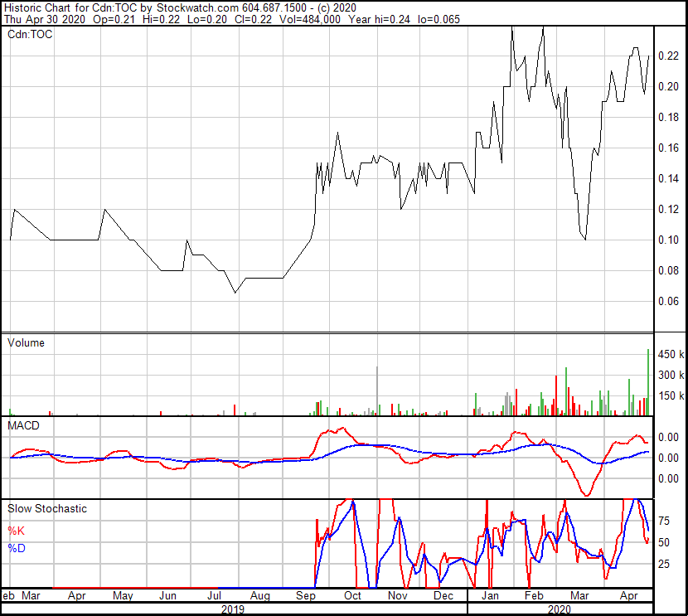The height and width of the screenshot is (616, 688).
Task: Click the 75 stochastic axis value
Action: [x=664, y=521]
